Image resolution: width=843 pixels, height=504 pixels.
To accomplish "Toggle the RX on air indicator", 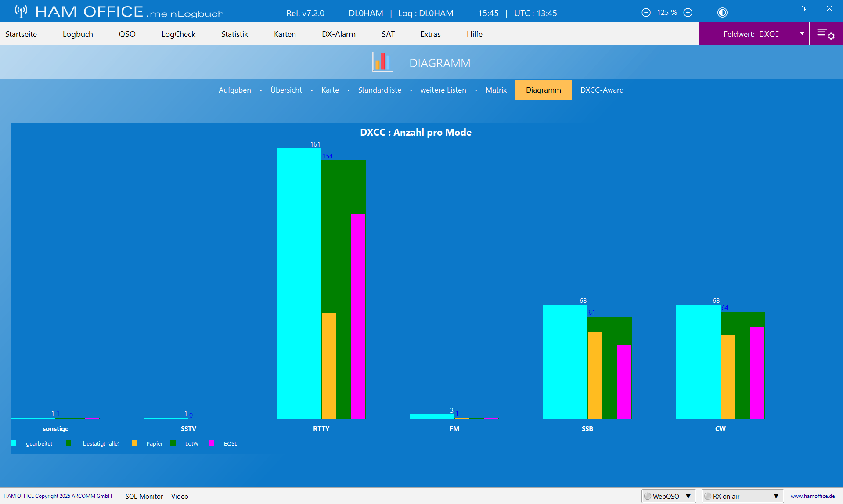I will pyautogui.click(x=708, y=496).
